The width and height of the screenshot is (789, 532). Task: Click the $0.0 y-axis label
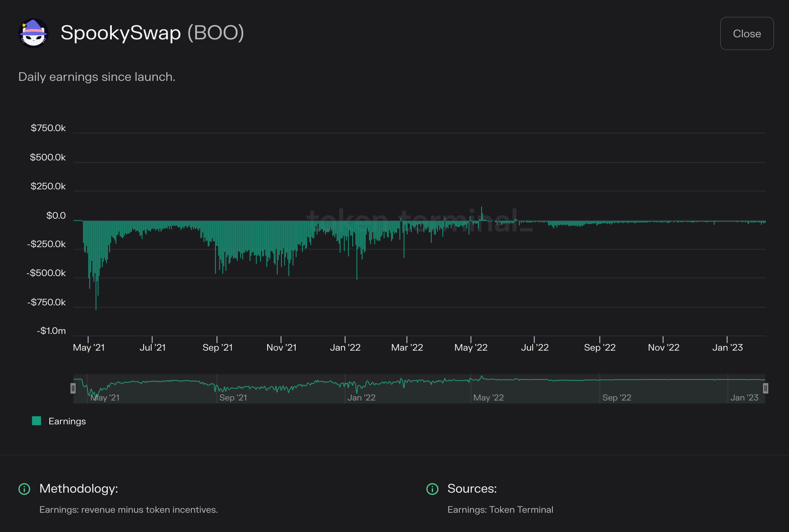(x=56, y=216)
